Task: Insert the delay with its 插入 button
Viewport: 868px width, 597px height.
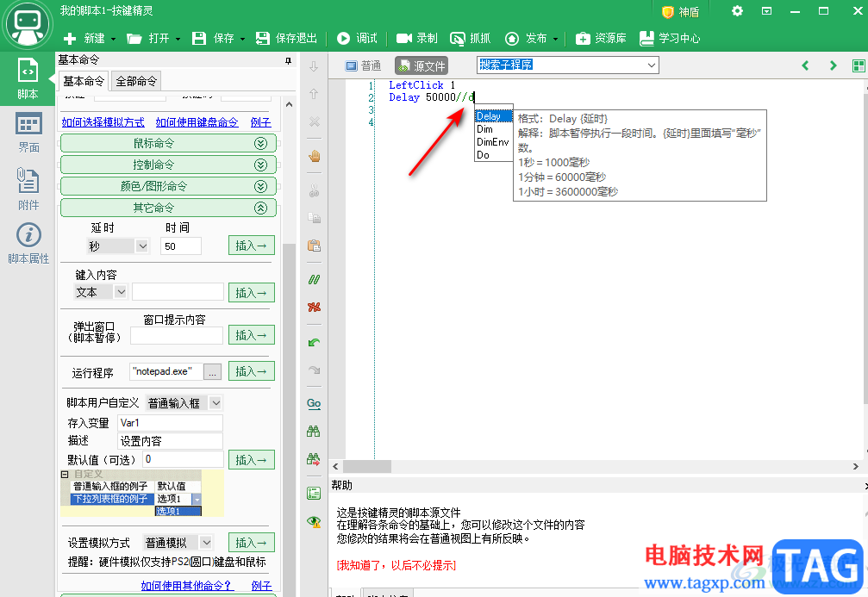Action: [x=252, y=246]
